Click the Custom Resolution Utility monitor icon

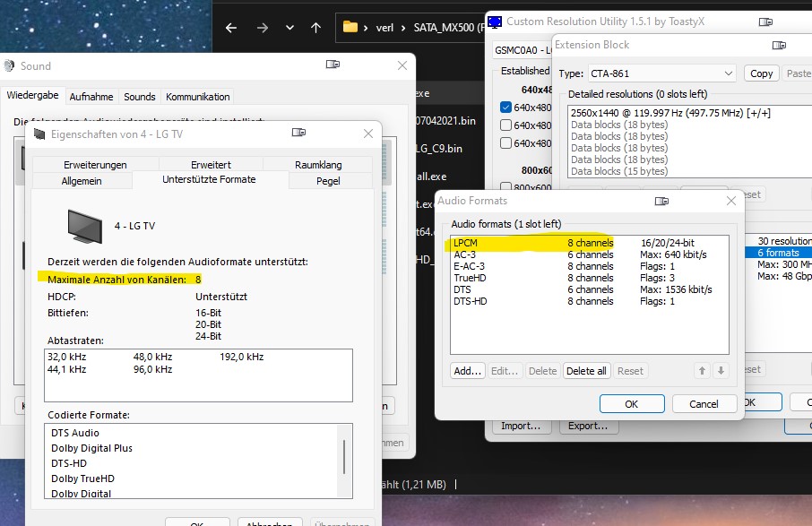pyautogui.click(x=495, y=22)
